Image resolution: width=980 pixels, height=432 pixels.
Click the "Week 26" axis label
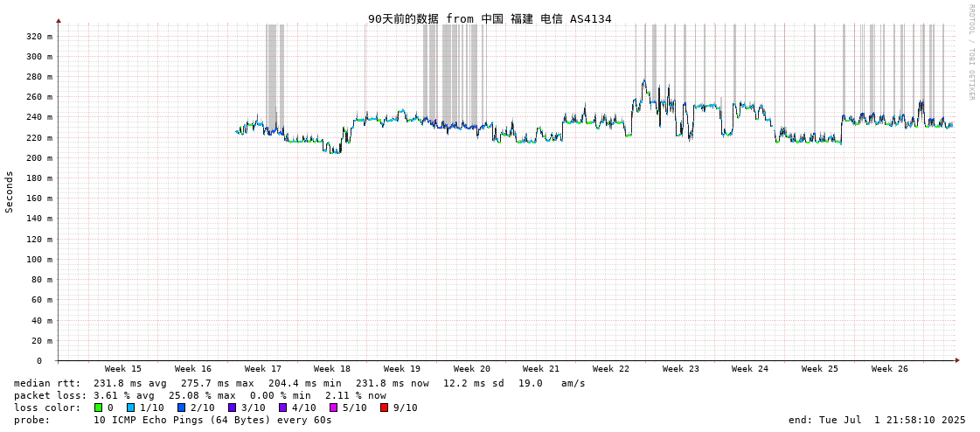pos(890,369)
